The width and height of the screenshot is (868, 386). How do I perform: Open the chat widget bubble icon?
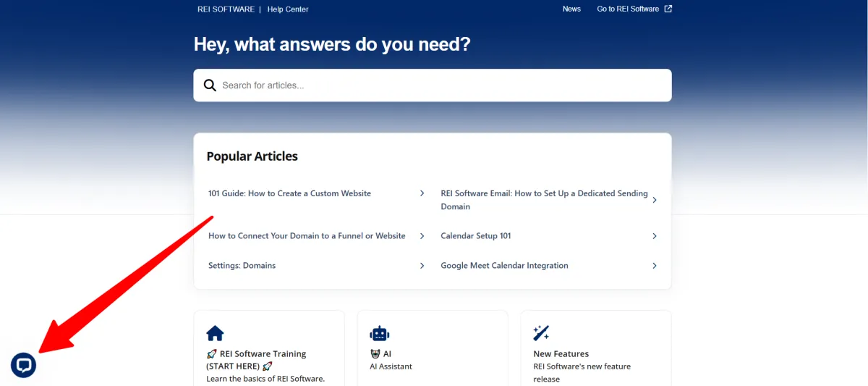(24, 365)
